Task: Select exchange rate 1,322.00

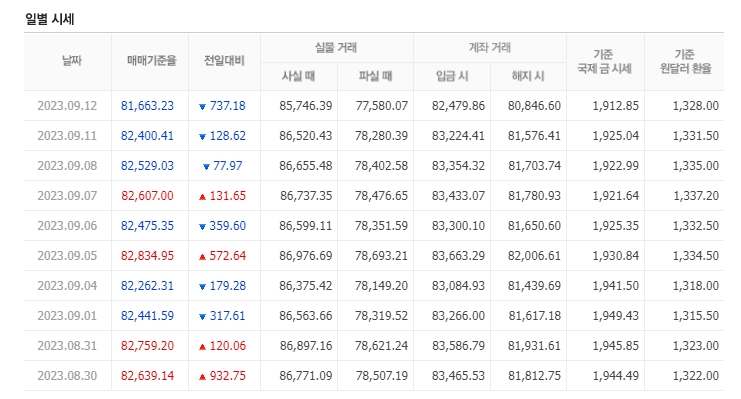Action: (x=696, y=376)
